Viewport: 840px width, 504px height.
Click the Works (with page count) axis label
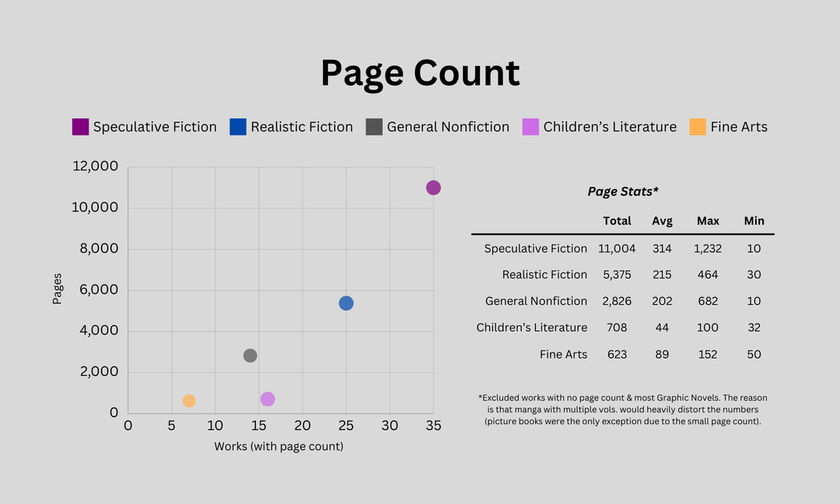[x=278, y=446]
